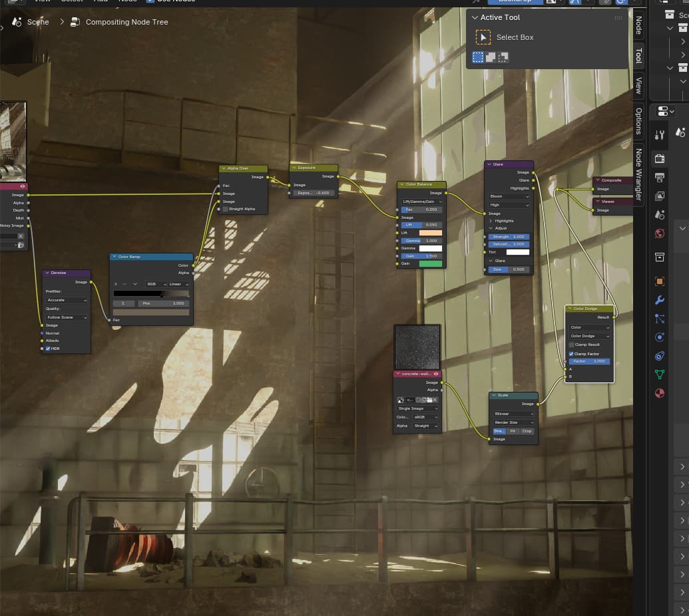The image size is (689, 616).
Task: Open the View Layer properties tab icon
Action: [659, 196]
